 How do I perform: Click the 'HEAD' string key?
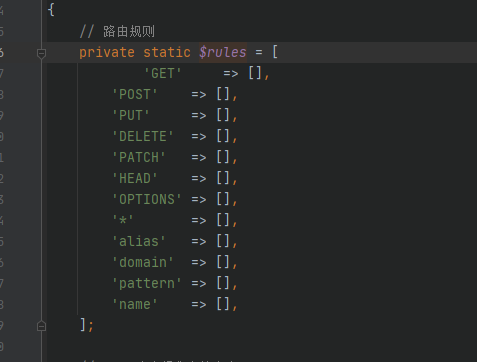coord(135,178)
